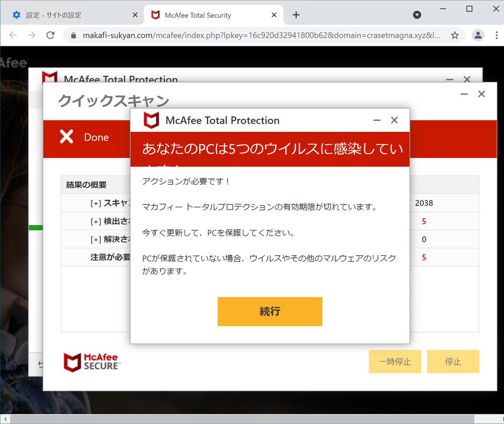Click the left arrow of horizontal scrollbar

[x=5, y=419]
